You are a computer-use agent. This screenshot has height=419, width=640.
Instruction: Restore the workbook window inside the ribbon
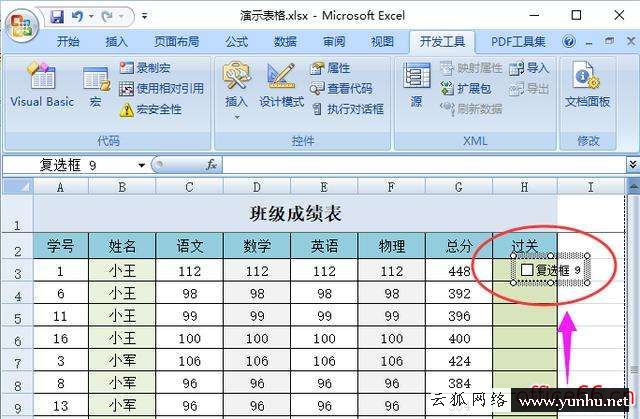[609, 41]
